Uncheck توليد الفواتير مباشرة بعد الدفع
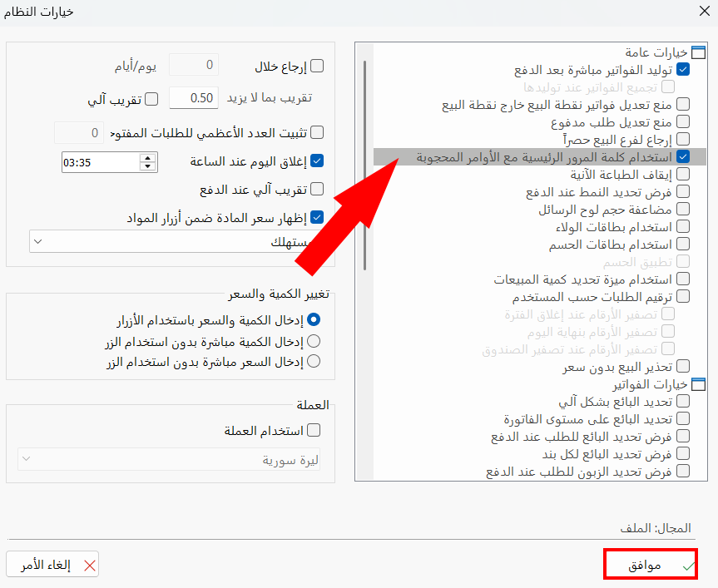 (683, 69)
